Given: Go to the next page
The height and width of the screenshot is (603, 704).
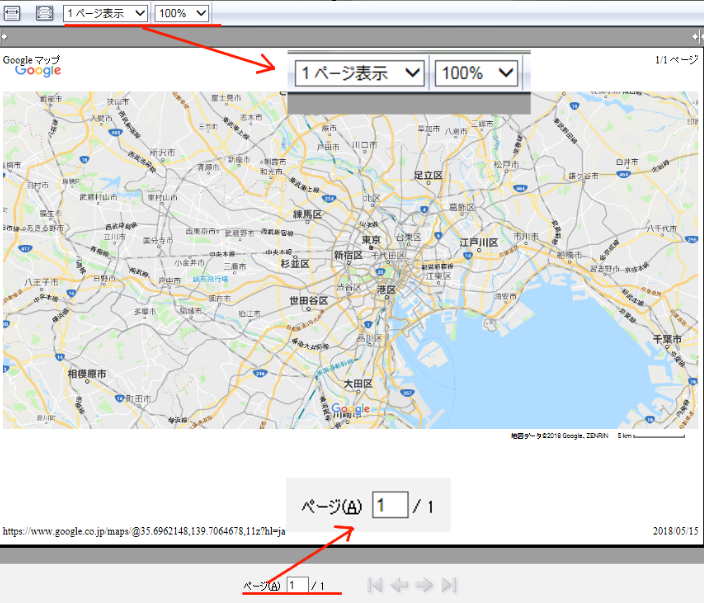Looking at the screenshot, I should point(424,585).
